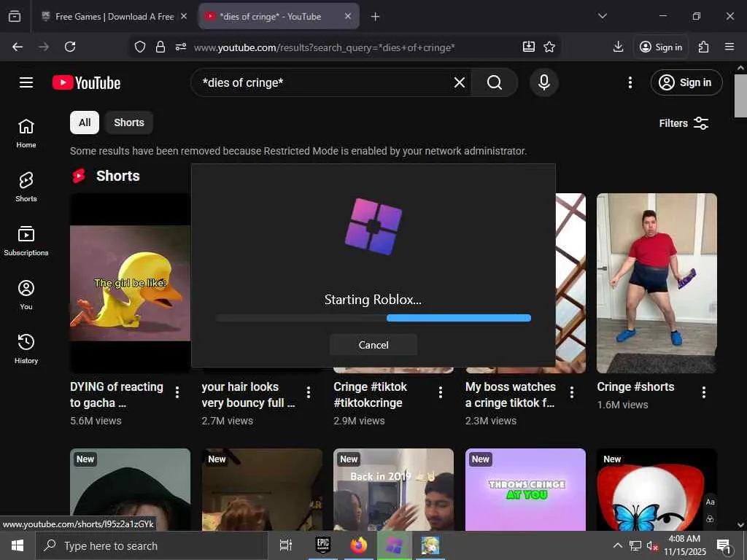Screen dimensions: 747x560
Task: Open the Filters options
Action: [684, 123]
